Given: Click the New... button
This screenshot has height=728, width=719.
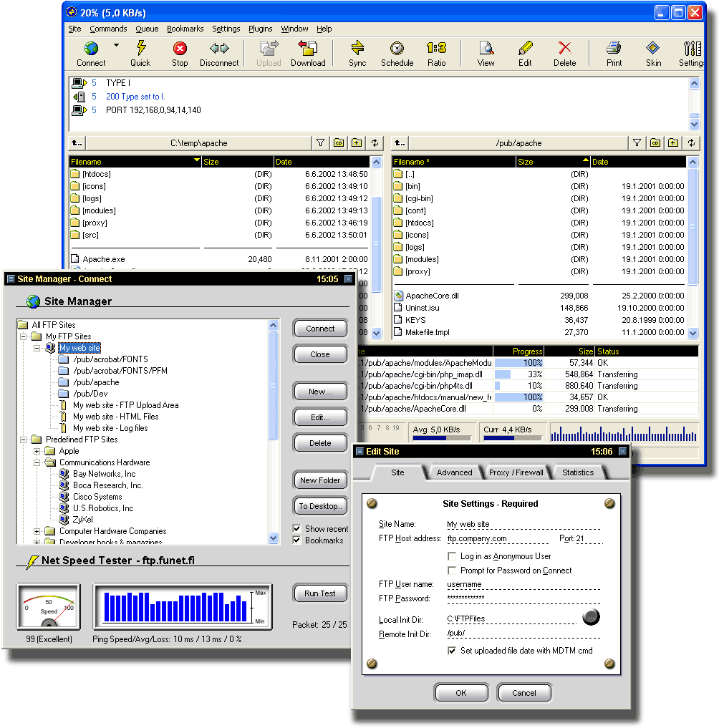Looking at the screenshot, I should (x=320, y=392).
